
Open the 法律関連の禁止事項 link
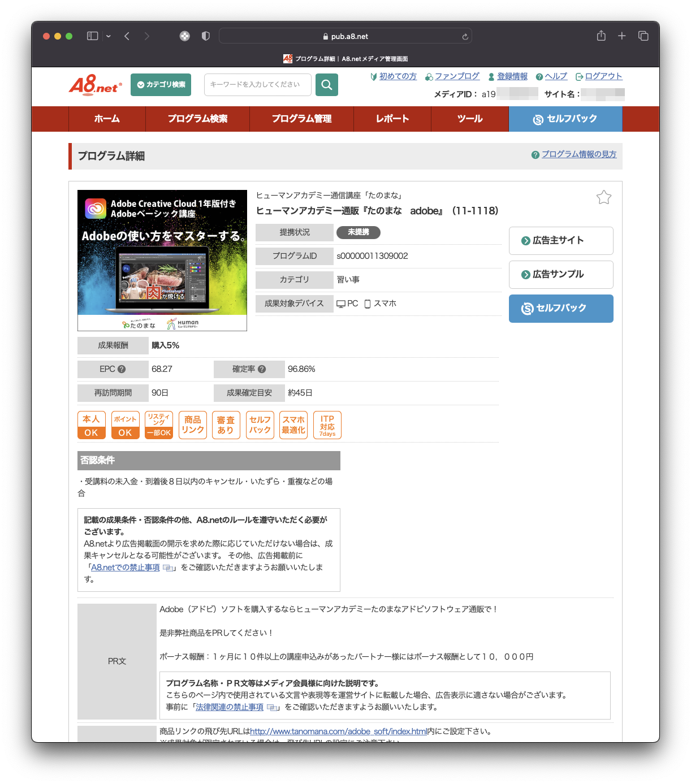[x=230, y=707]
